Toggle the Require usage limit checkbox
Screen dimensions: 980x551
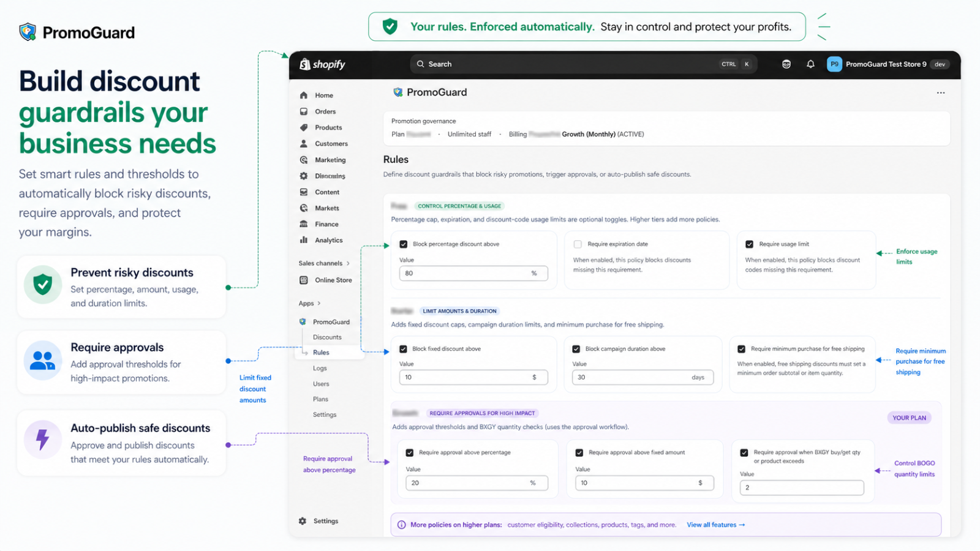click(x=750, y=244)
